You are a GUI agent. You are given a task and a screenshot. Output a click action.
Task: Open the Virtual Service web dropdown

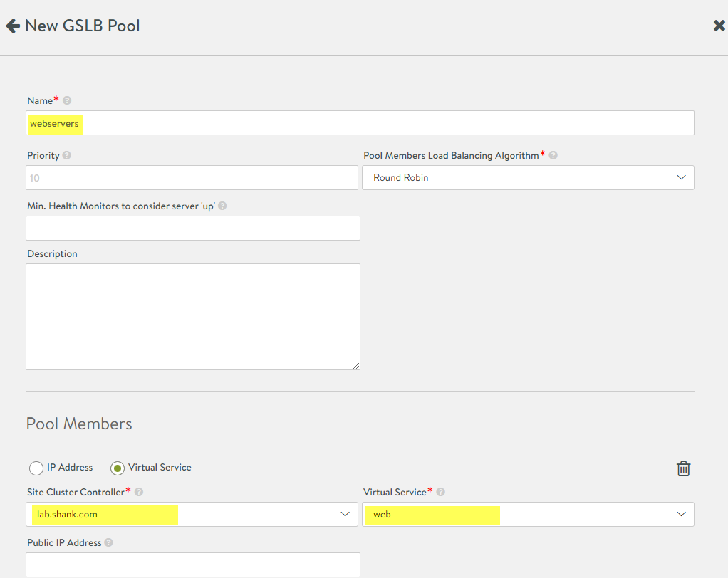528,514
